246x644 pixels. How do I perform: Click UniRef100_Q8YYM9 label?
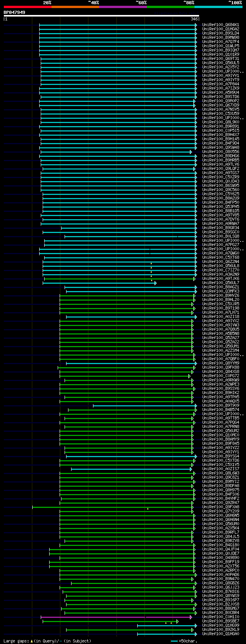tap(221, 363)
